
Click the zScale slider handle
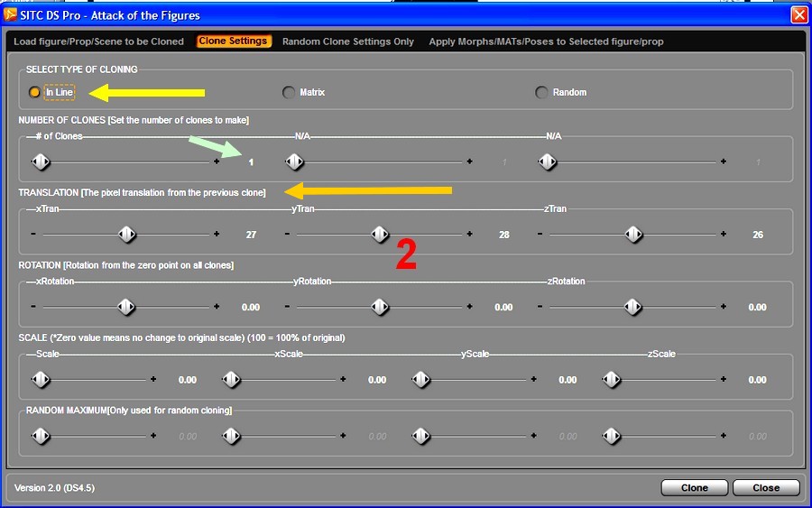612,380
